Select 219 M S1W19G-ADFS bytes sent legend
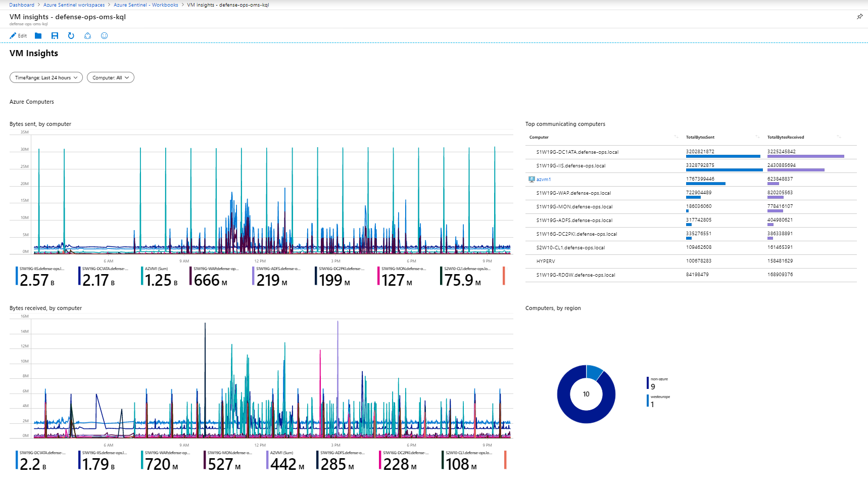 click(277, 277)
